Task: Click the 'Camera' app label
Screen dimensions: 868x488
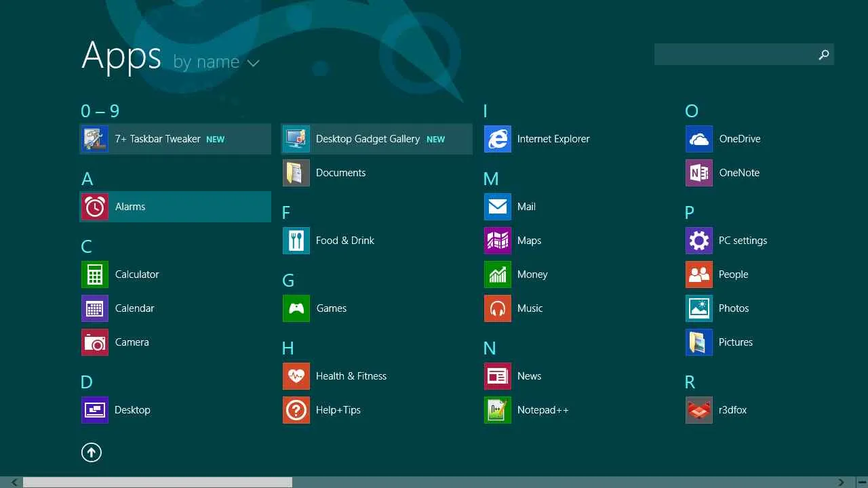Action: pyautogui.click(x=132, y=342)
